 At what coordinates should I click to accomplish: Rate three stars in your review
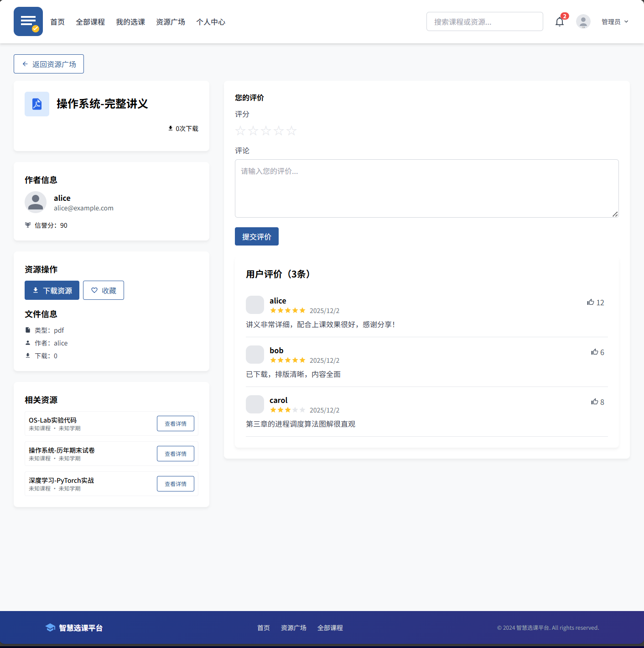coord(266,131)
